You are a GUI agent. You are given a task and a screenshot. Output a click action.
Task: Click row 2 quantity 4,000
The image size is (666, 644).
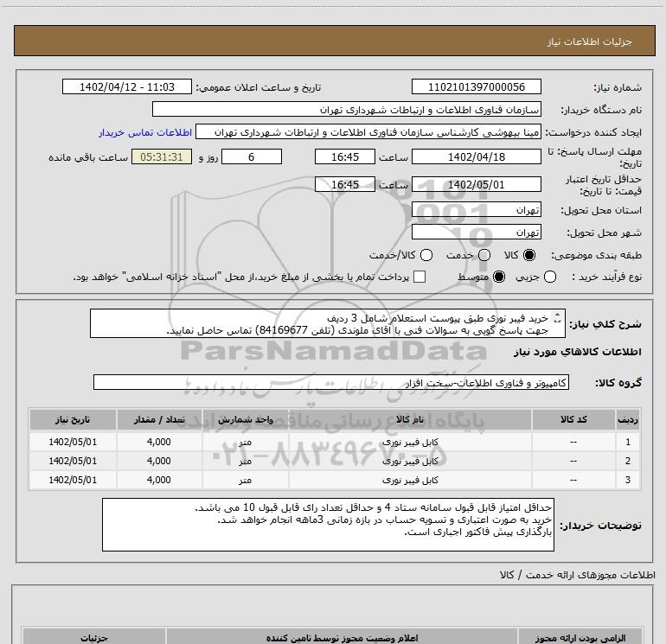pos(159,461)
